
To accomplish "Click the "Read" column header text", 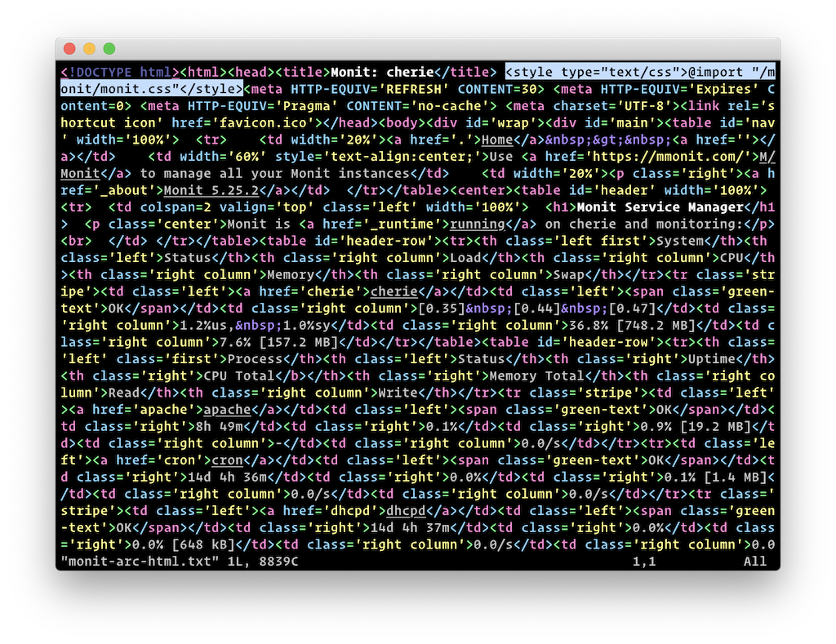I will (124, 393).
